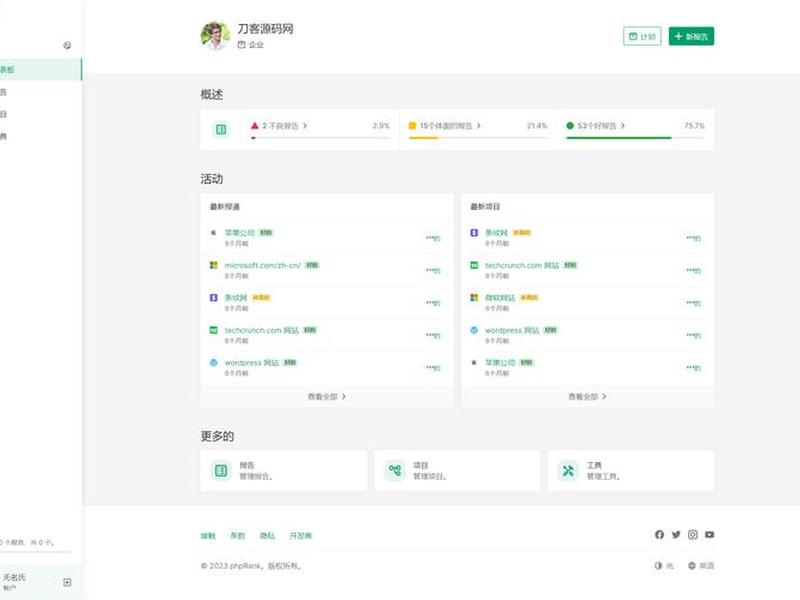Open the 15个体面的报告 link

pos(445,126)
